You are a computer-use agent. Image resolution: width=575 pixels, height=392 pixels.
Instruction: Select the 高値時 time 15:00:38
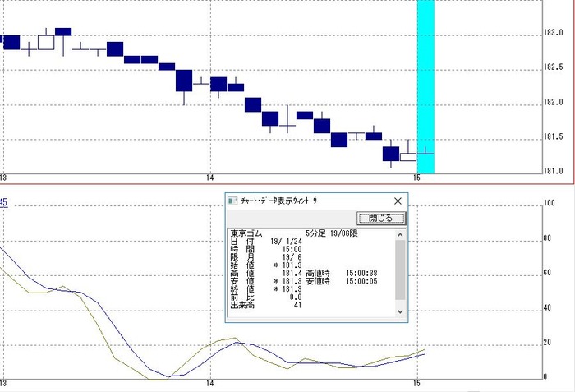pos(361,273)
